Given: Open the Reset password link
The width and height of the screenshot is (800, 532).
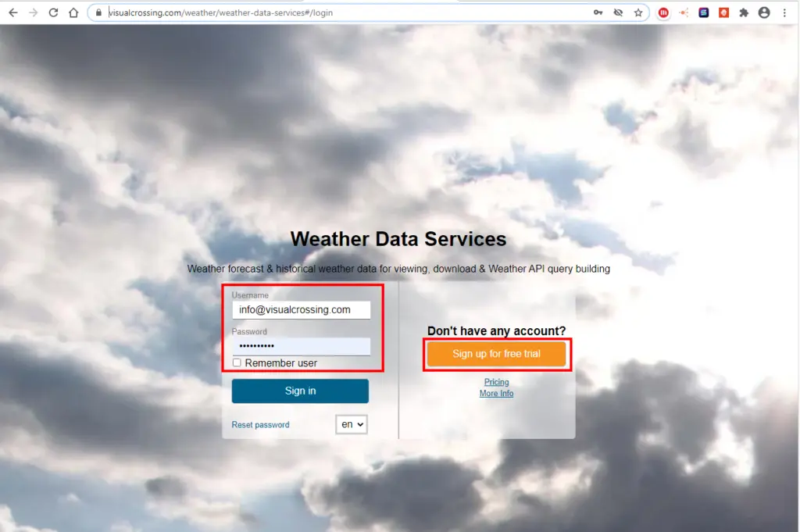Looking at the screenshot, I should pos(260,425).
